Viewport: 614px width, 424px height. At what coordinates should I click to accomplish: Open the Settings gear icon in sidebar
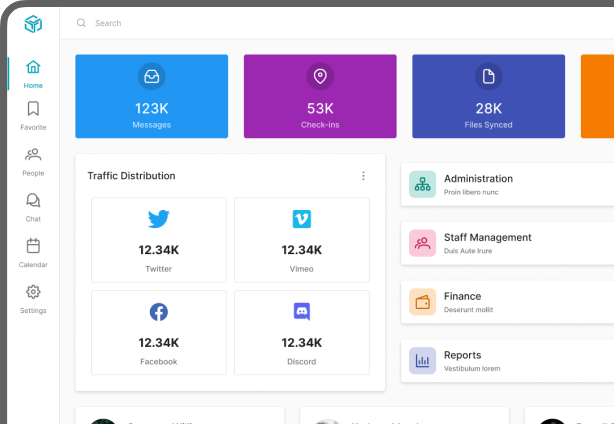[x=33, y=292]
